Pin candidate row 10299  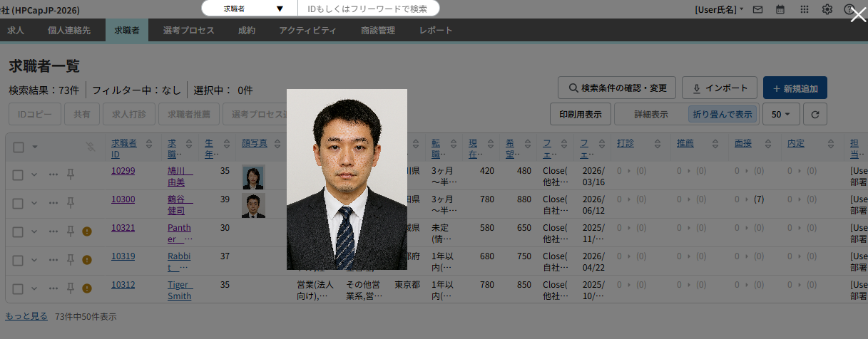(x=71, y=174)
